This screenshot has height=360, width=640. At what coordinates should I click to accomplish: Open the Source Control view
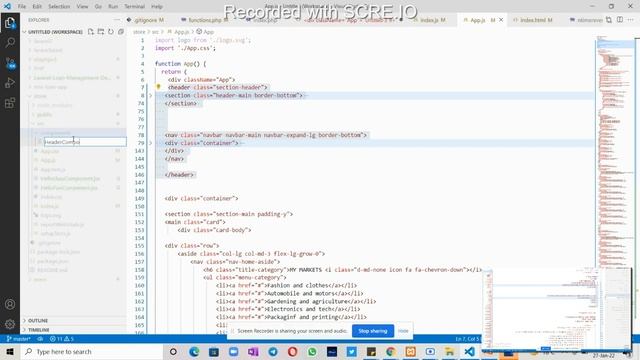(10, 62)
